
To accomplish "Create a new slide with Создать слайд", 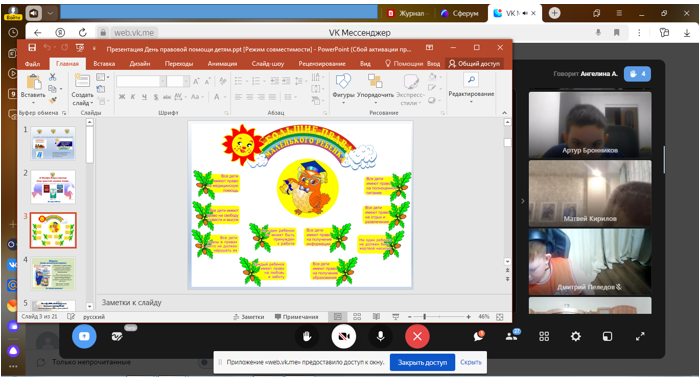I will point(82,81).
